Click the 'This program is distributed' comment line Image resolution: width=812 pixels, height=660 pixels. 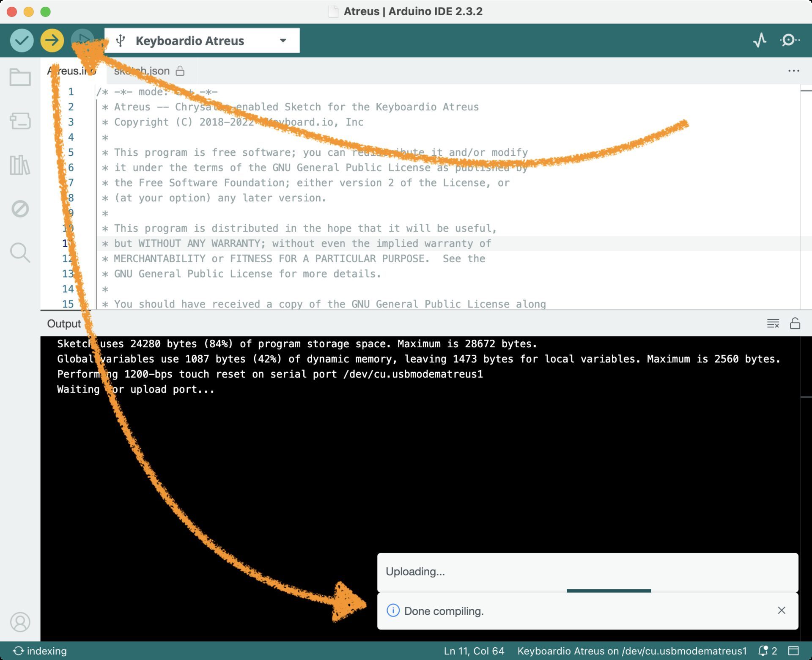click(299, 228)
